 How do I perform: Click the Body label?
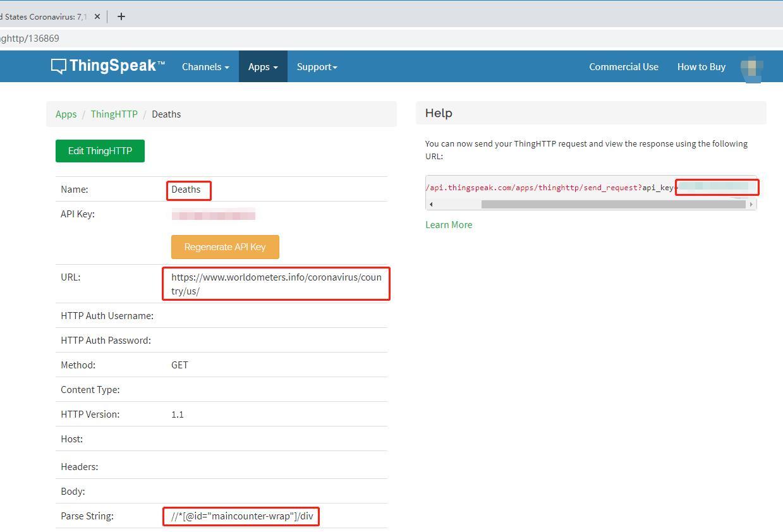click(x=73, y=492)
